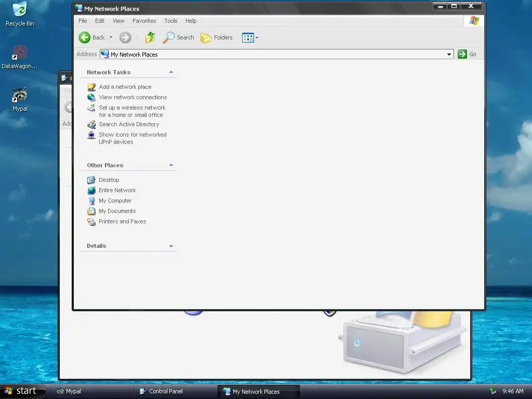This screenshot has width=532, height=399.
Task: Click the My Computer icon
Action: coord(91,201)
